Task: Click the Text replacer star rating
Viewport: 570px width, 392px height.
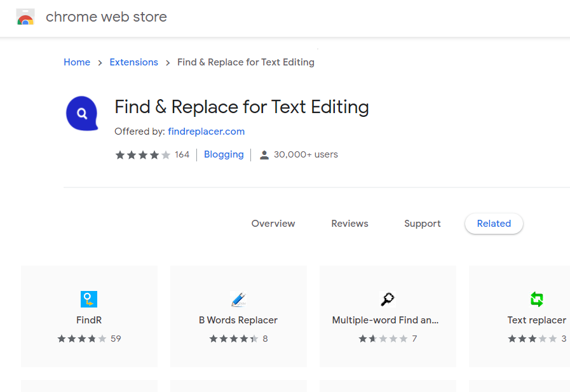Action: tap(533, 339)
